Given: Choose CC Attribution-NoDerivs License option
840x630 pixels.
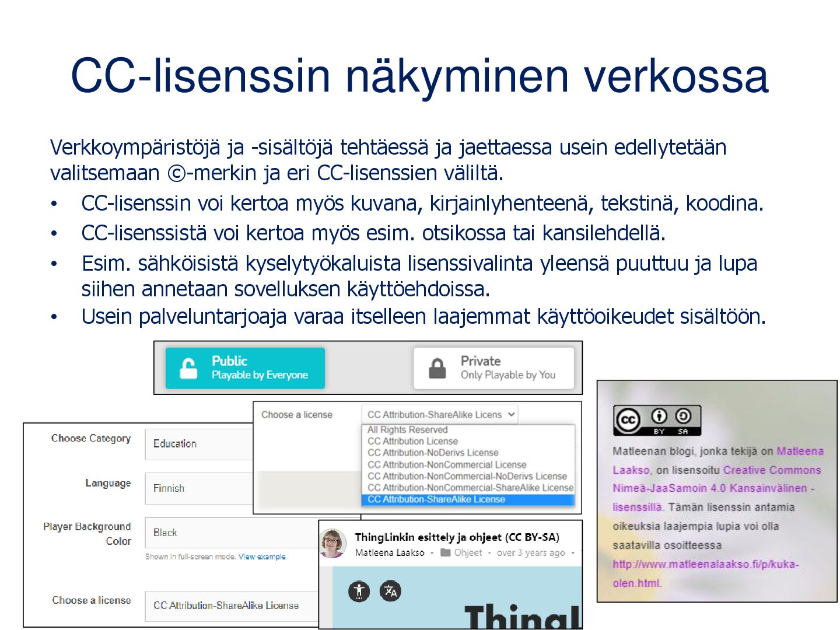Looking at the screenshot, I should click(x=433, y=453).
